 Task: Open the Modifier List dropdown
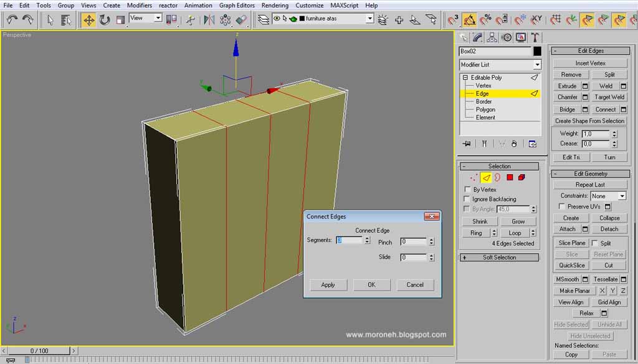tap(500, 65)
